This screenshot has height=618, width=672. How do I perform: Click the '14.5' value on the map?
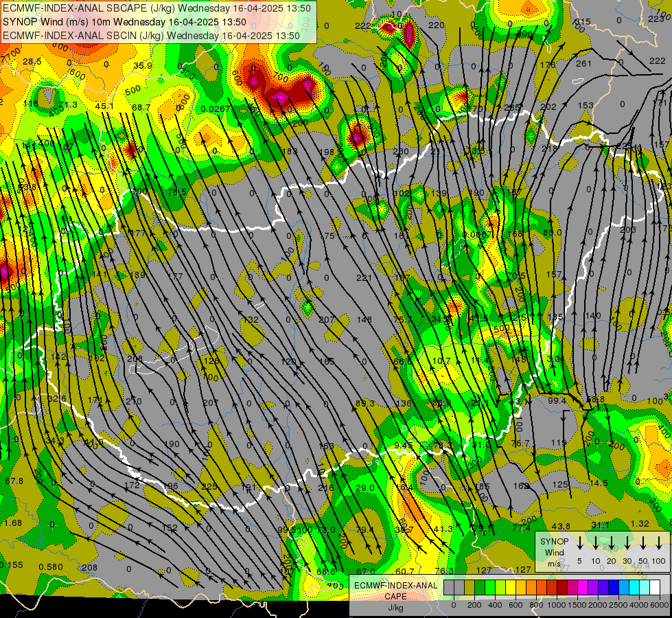click(x=599, y=483)
